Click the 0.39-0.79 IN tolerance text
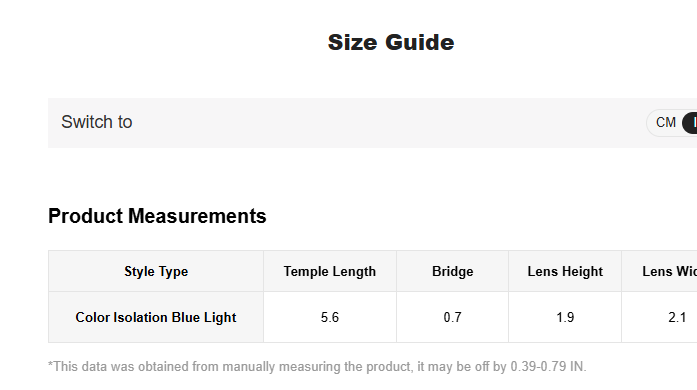 point(548,366)
